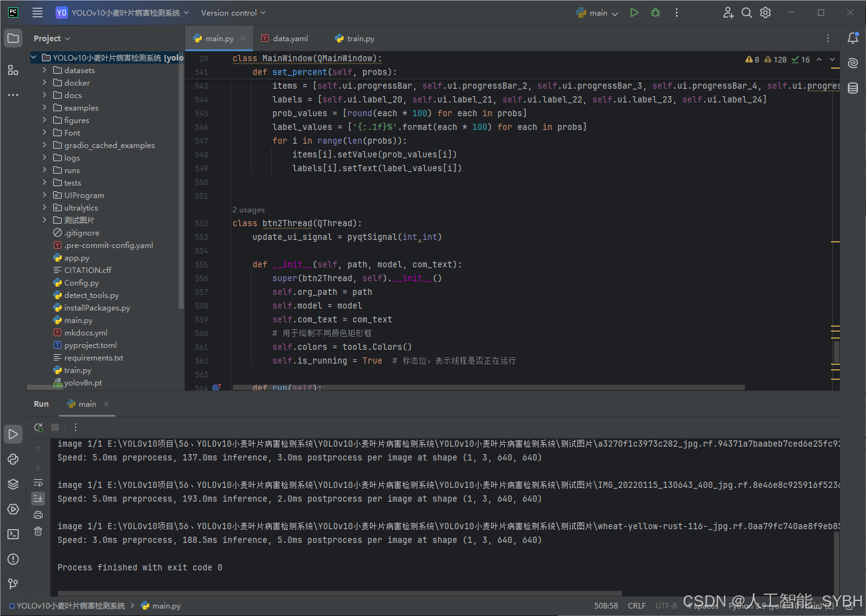Expand the examples folder
The image size is (866, 616).
point(44,107)
